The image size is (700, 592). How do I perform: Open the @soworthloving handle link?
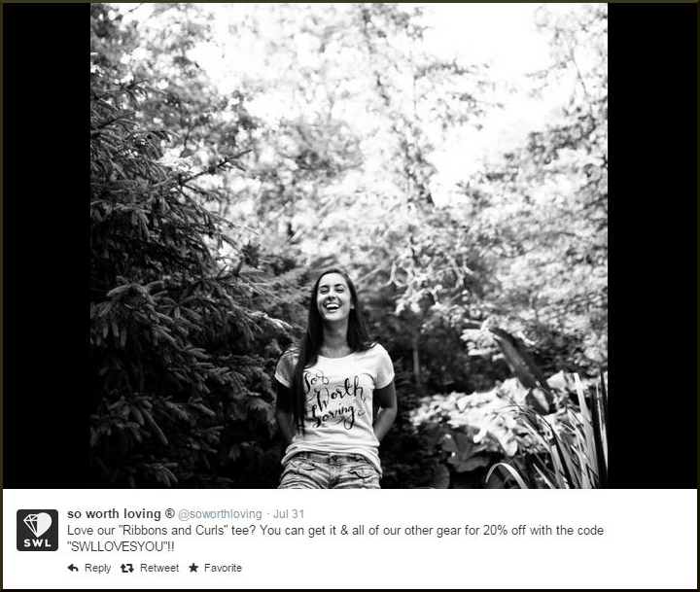(220, 514)
